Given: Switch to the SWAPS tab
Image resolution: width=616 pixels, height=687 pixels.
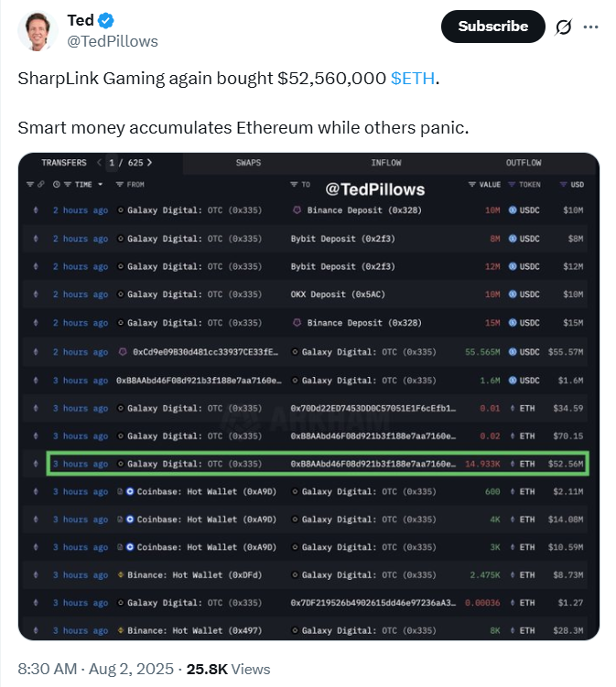Looking at the screenshot, I should coord(248,163).
